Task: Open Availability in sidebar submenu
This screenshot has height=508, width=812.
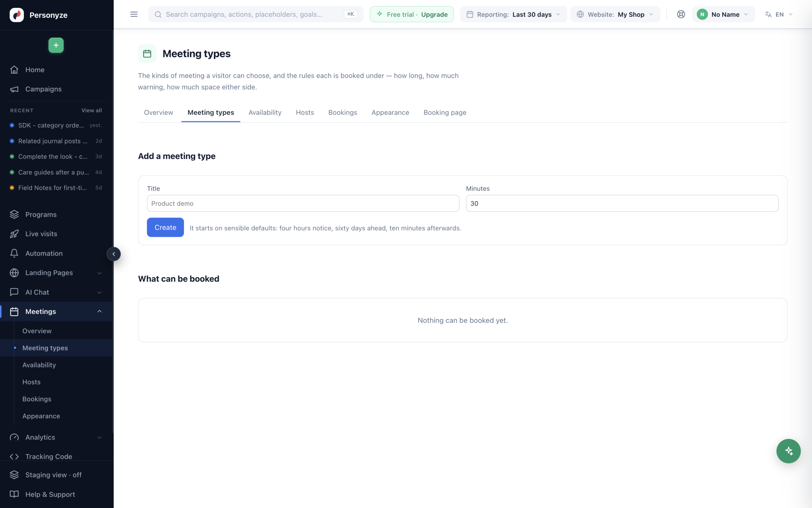Action: (39, 365)
